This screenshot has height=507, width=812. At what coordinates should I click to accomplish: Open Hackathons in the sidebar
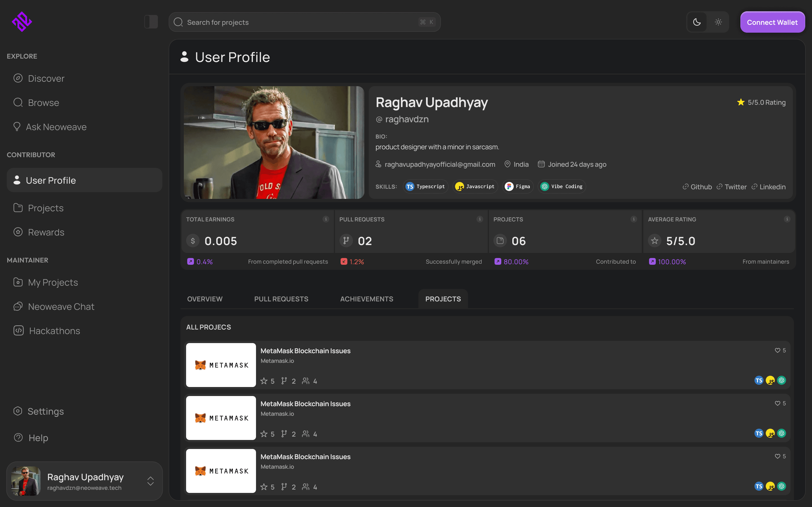54,331
